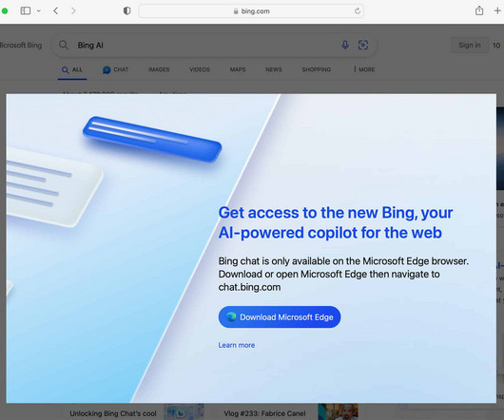Open the Vlog #233 Fabrice Canel thumbnail
This screenshot has height=420, width=504.
pyautogui.click(x=338, y=412)
